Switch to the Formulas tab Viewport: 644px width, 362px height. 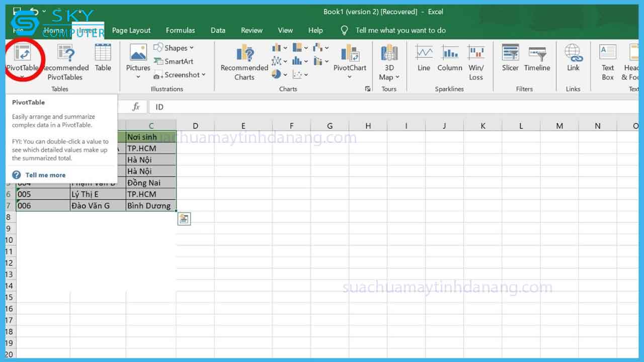(180, 30)
